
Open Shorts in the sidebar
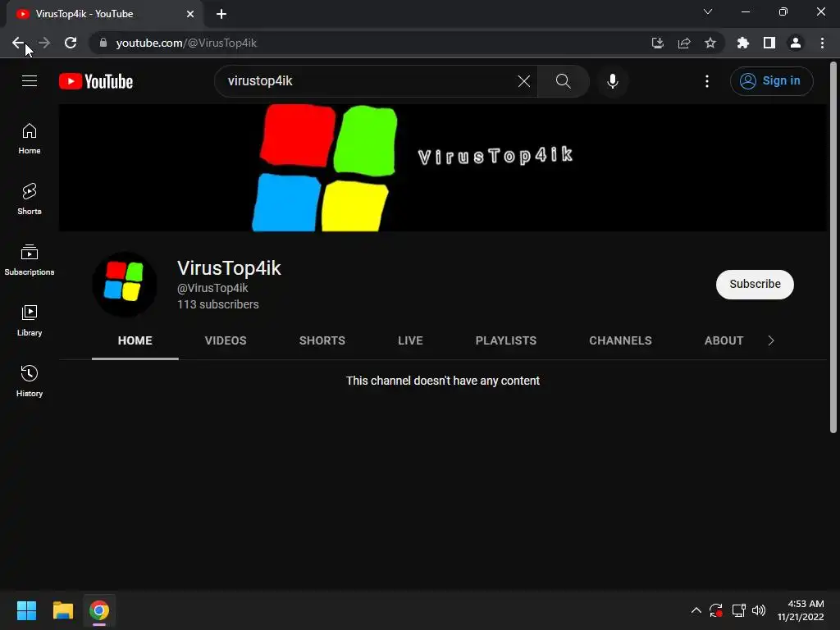30,199
